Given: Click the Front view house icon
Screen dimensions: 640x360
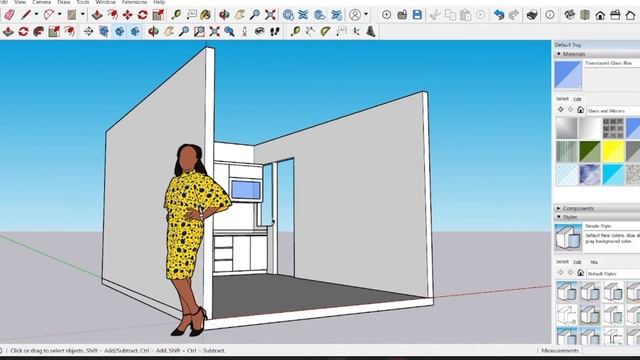Looking at the screenshot, I should [x=600, y=15].
